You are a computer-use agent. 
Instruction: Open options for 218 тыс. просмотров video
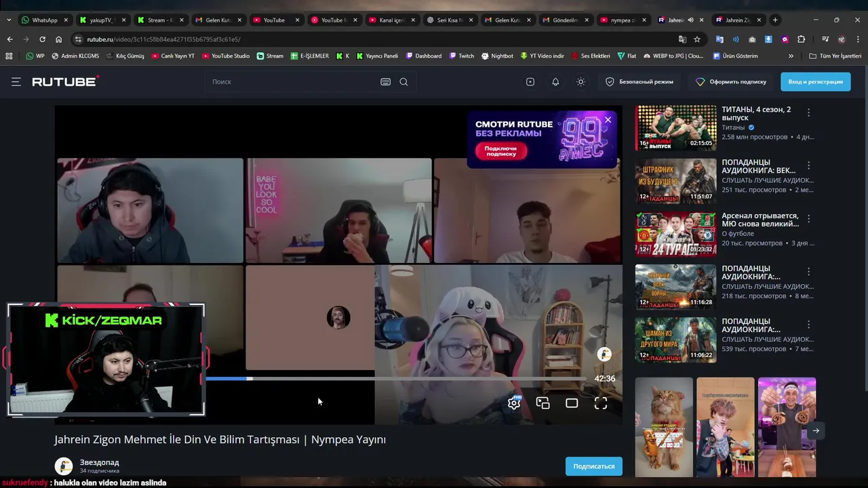click(x=808, y=271)
